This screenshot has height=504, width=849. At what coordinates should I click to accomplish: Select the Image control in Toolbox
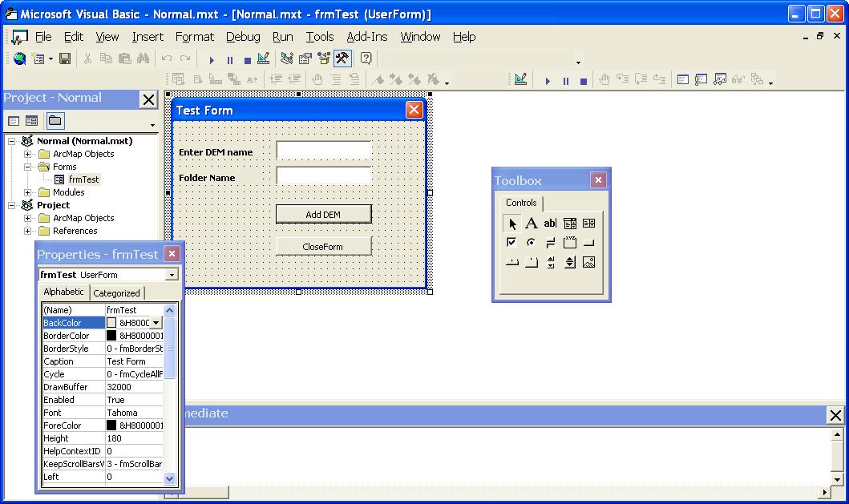(588, 262)
